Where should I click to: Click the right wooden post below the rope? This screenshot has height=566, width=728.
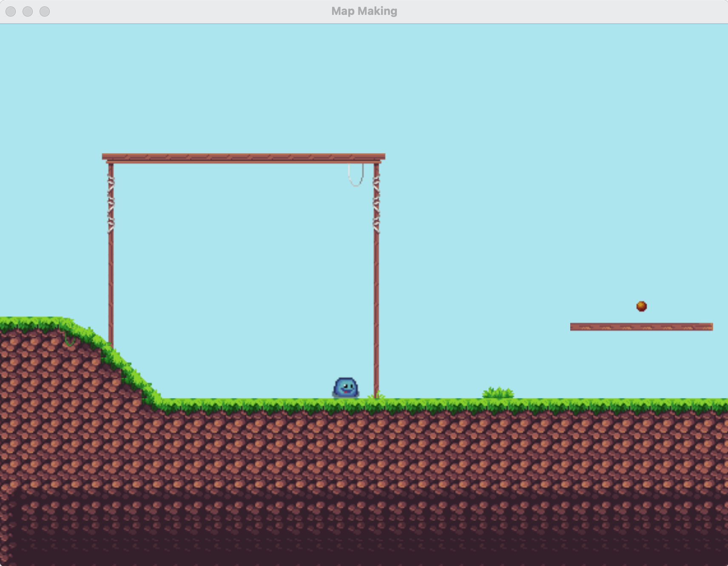click(x=376, y=306)
